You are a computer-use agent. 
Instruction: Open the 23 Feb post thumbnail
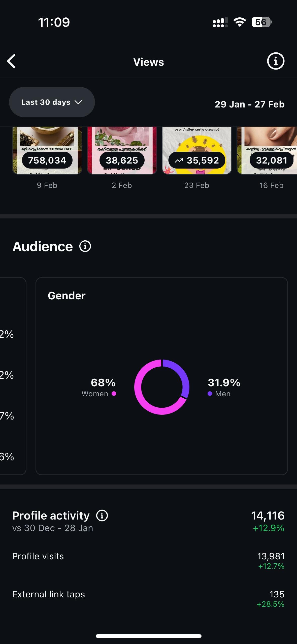pos(196,150)
